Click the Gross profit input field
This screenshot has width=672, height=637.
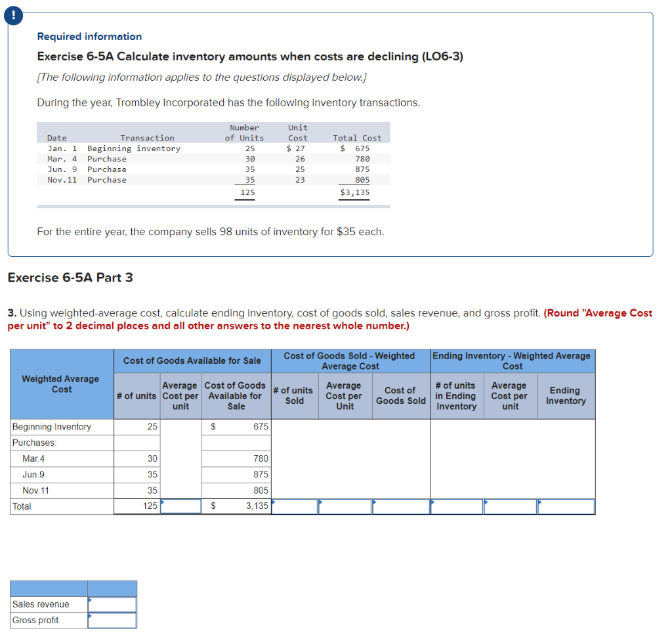[x=113, y=620]
